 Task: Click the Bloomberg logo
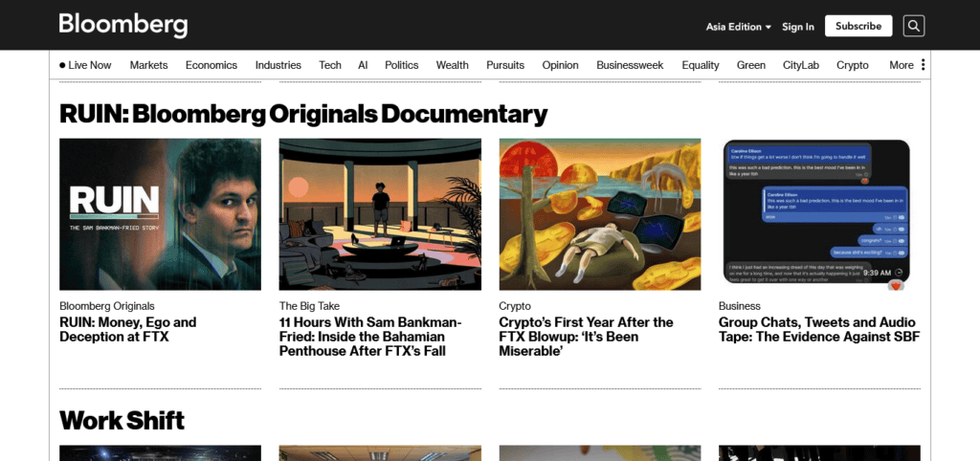coord(122,25)
